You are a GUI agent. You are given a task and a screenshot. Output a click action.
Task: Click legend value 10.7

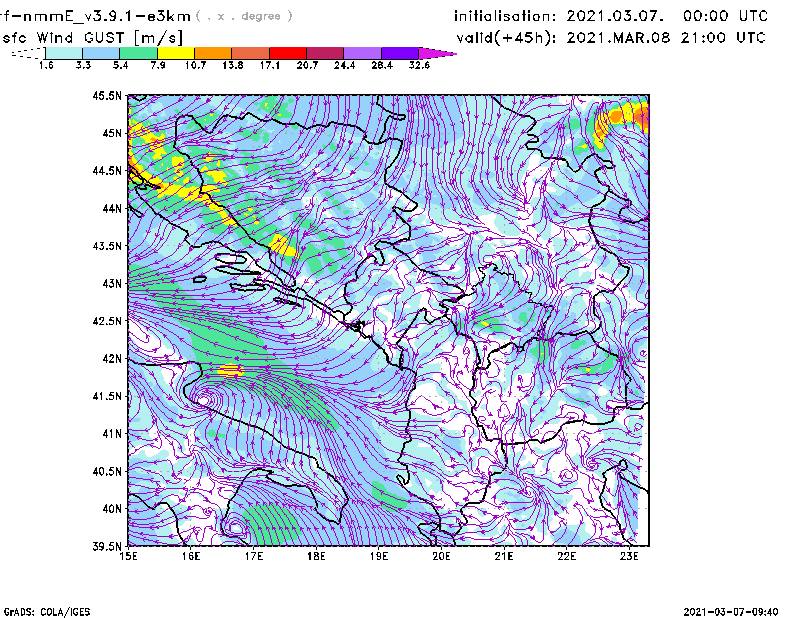click(x=195, y=65)
